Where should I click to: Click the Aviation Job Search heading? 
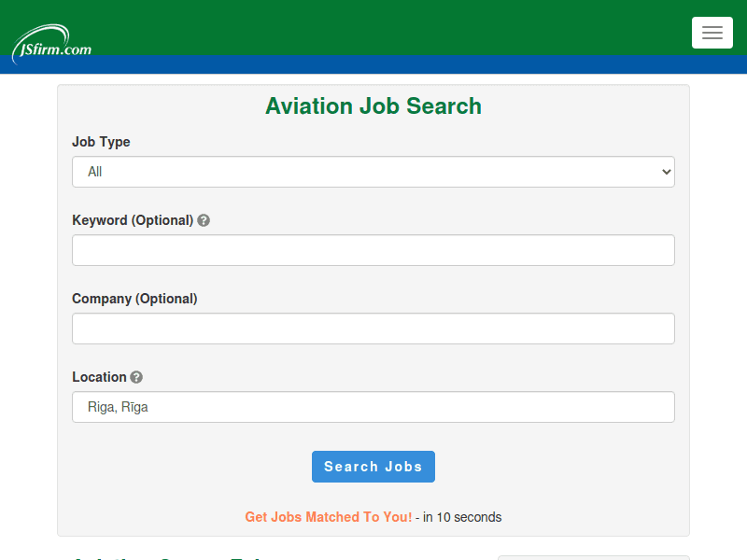tap(373, 106)
